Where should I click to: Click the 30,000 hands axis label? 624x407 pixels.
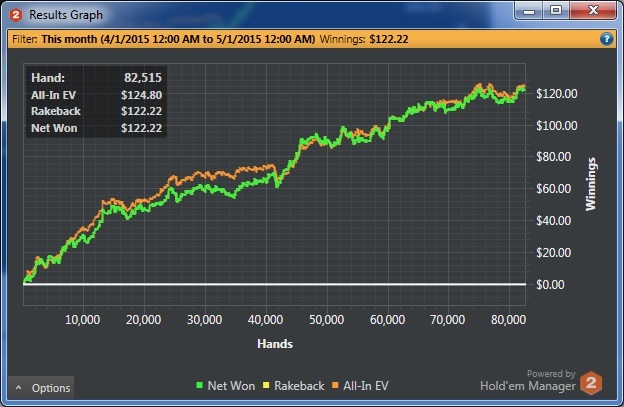tap(204, 320)
